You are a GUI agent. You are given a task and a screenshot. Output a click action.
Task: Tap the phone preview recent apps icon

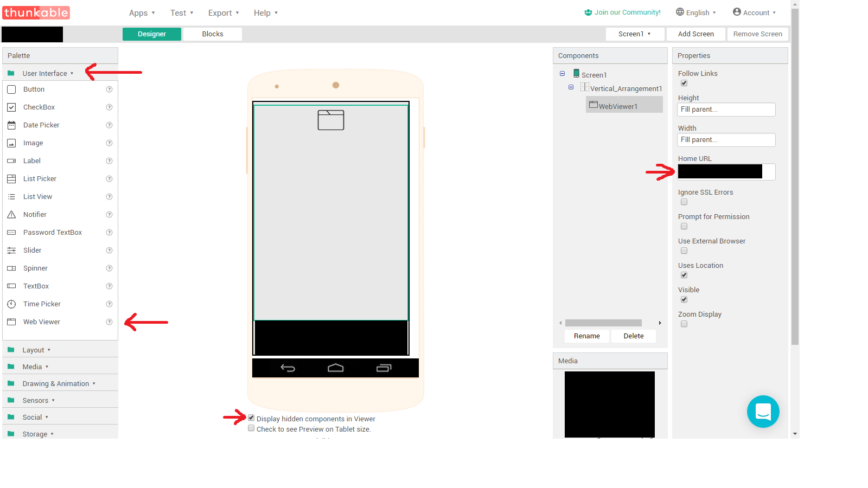tap(384, 368)
